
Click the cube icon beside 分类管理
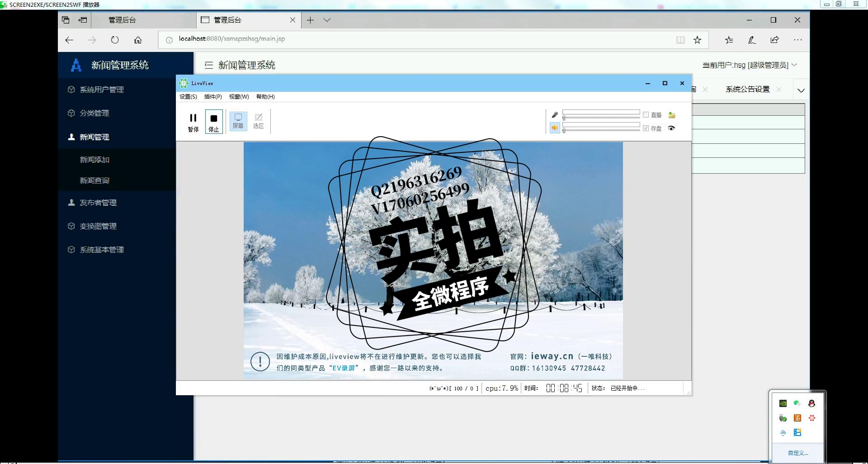pos(71,113)
